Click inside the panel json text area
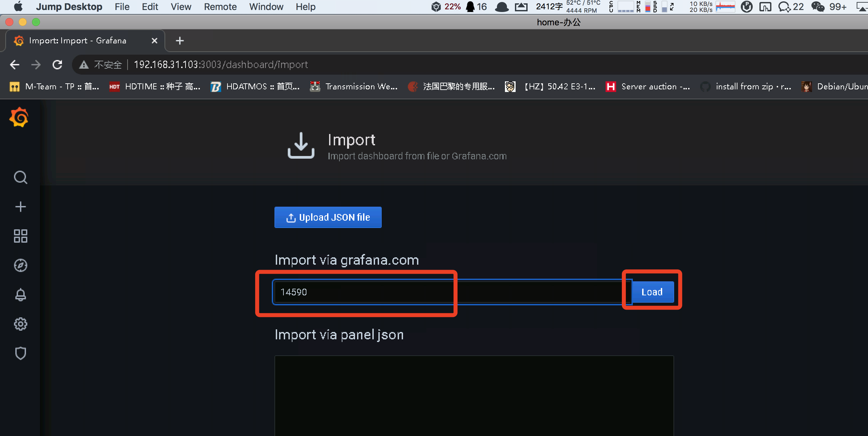 click(474, 395)
